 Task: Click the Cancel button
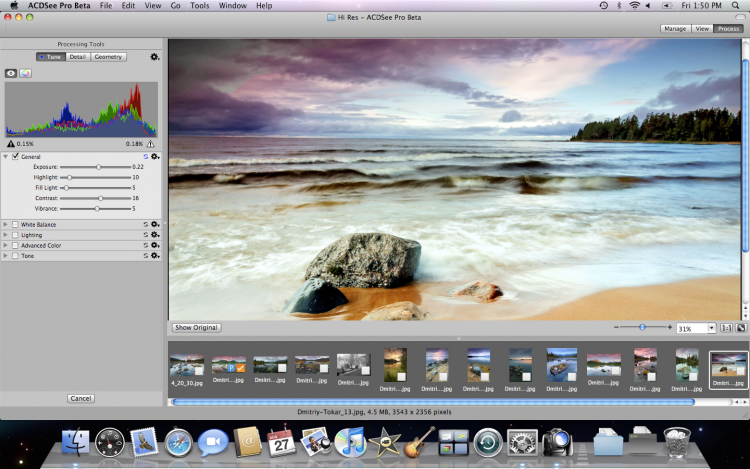click(81, 398)
